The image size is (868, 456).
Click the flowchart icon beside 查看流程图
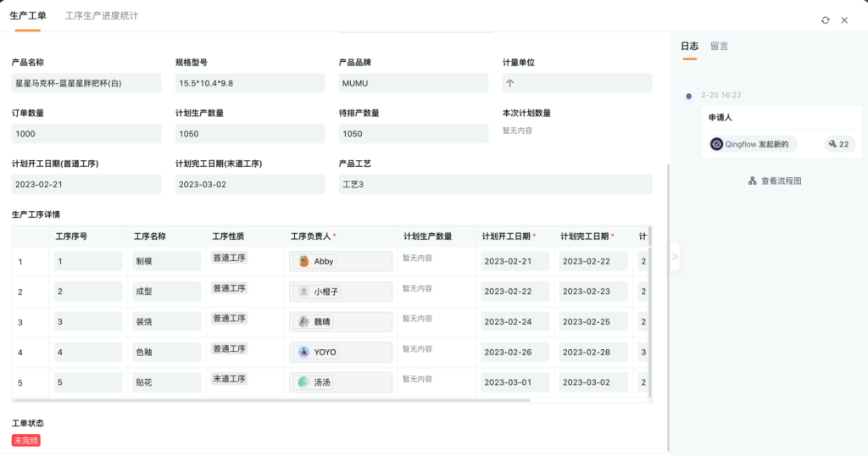point(752,181)
